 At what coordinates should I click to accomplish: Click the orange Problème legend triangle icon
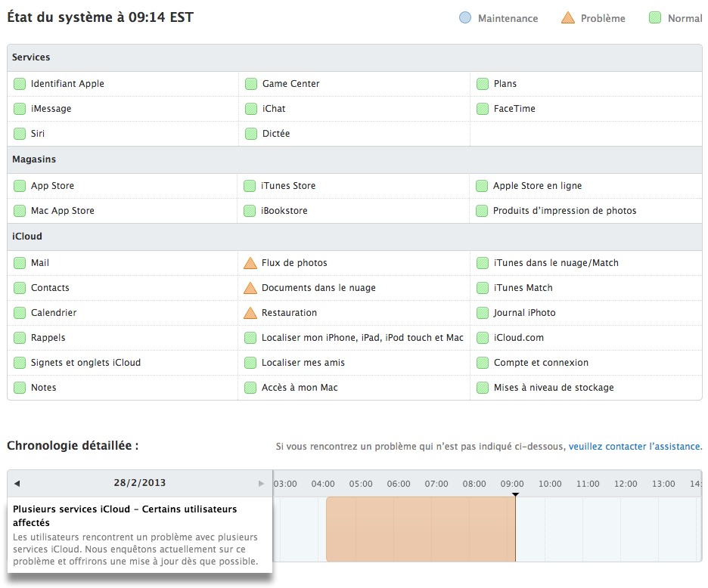pyautogui.click(x=567, y=17)
